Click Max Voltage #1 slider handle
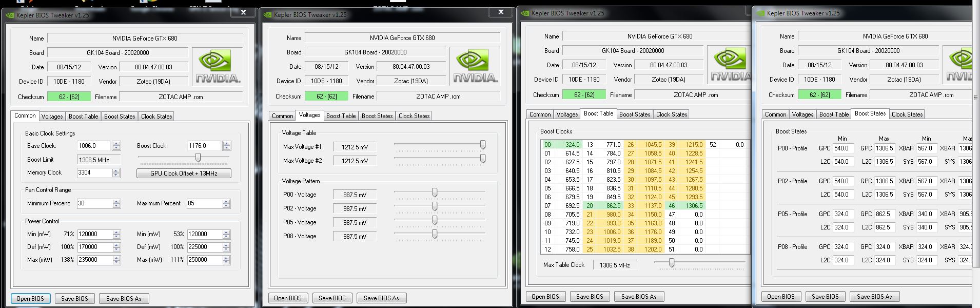Image resolution: width=980 pixels, height=308 pixels. [483, 145]
